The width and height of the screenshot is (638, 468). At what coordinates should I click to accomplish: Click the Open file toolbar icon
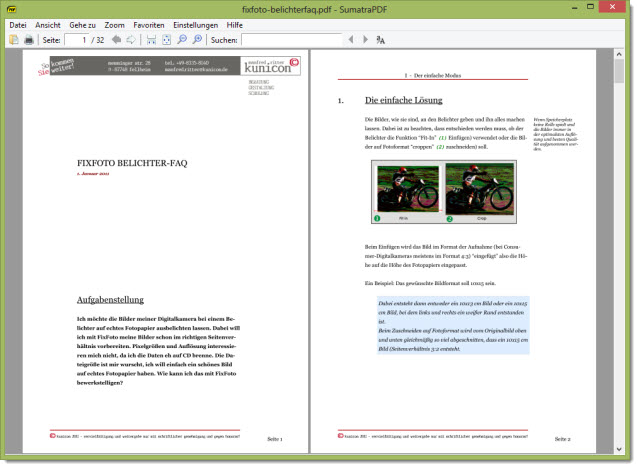[x=14, y=39]
